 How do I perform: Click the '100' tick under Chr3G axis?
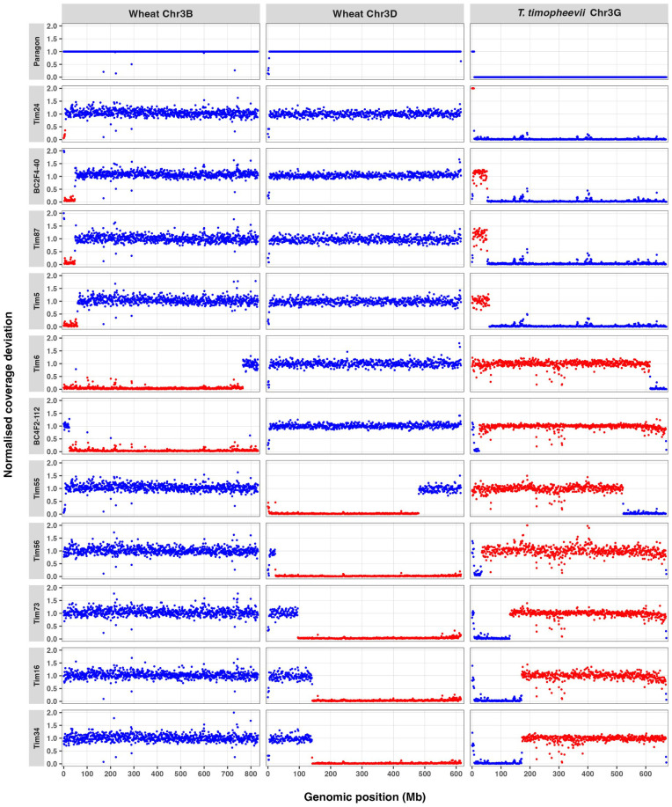pyautogui.click(x=501, y=774)
